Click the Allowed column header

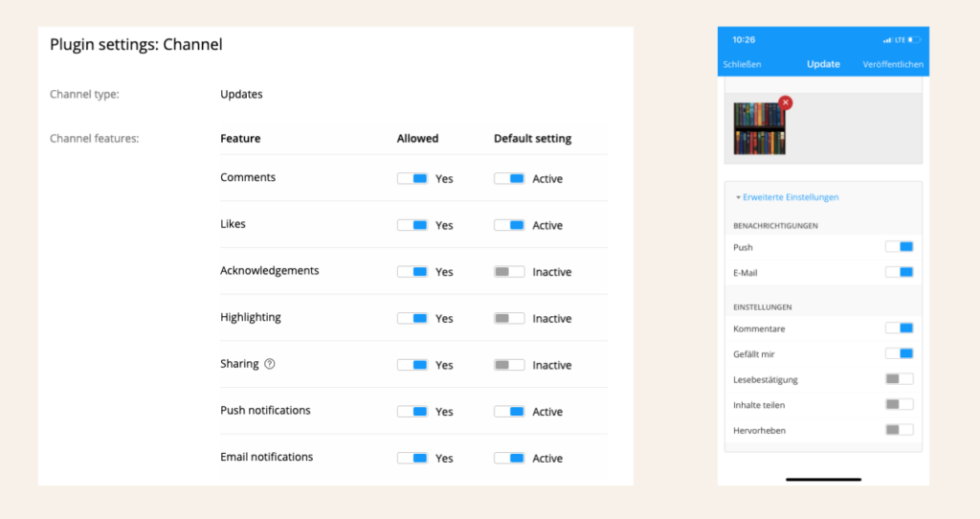(x=417, y=139)
